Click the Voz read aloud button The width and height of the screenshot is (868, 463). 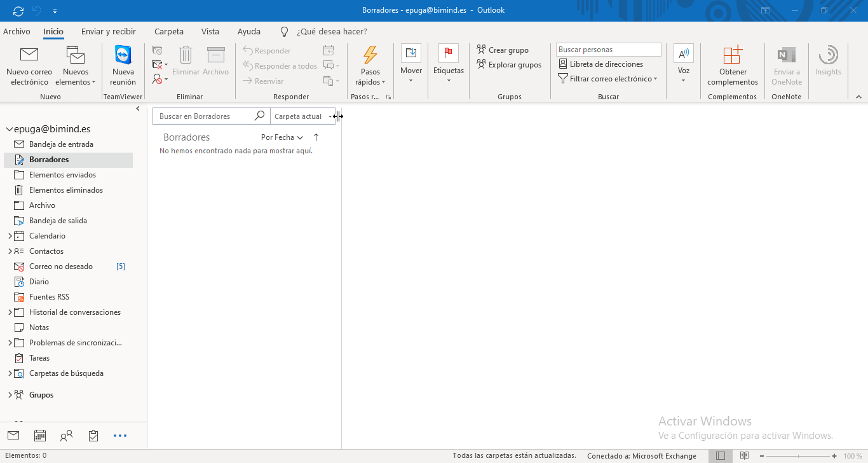684,64
